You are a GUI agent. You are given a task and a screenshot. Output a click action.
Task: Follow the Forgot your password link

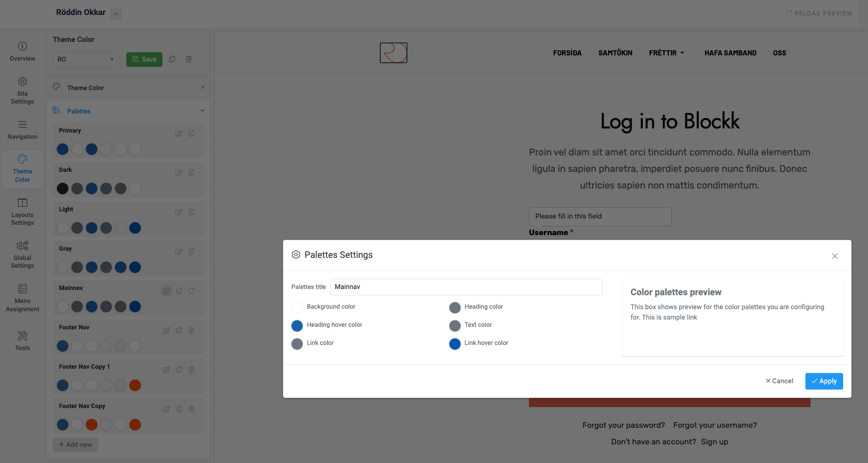[x=624, y=425]
